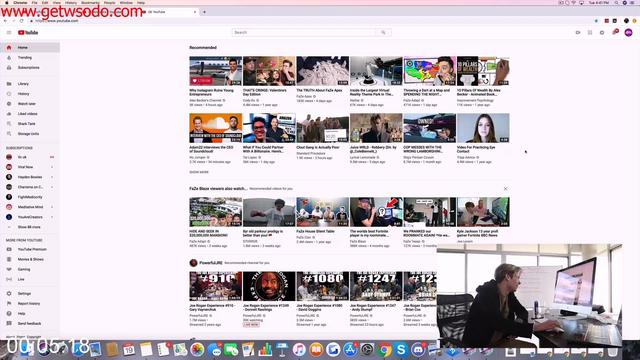Open Trending in the sidebar

[30, 58]
